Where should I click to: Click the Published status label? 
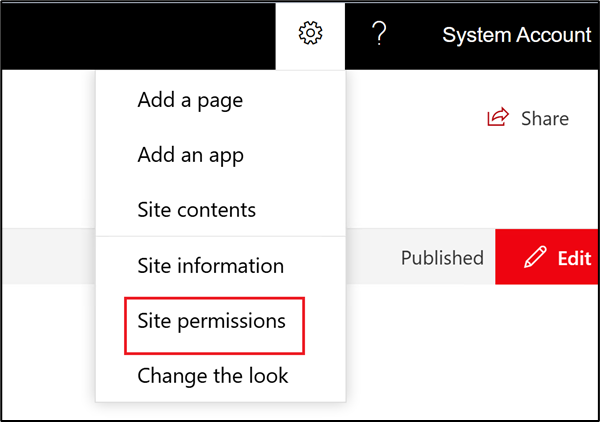442,258
